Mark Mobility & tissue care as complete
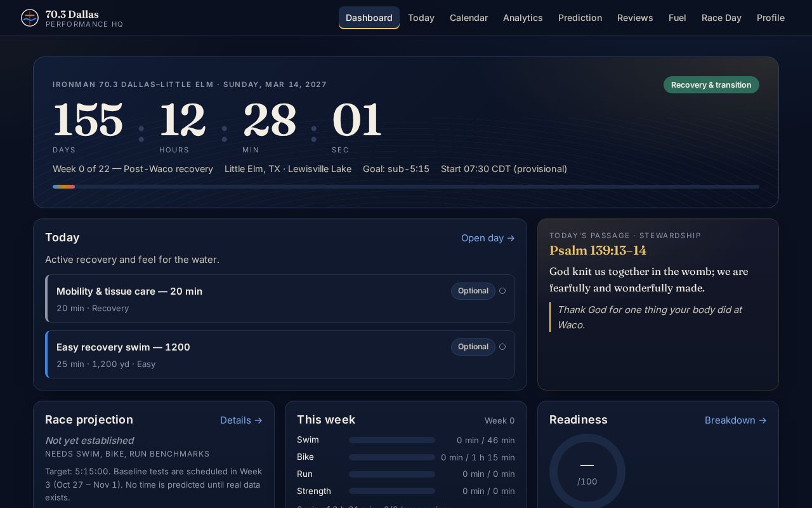This screenshot has width=812, height=508. tap(502, 291)
